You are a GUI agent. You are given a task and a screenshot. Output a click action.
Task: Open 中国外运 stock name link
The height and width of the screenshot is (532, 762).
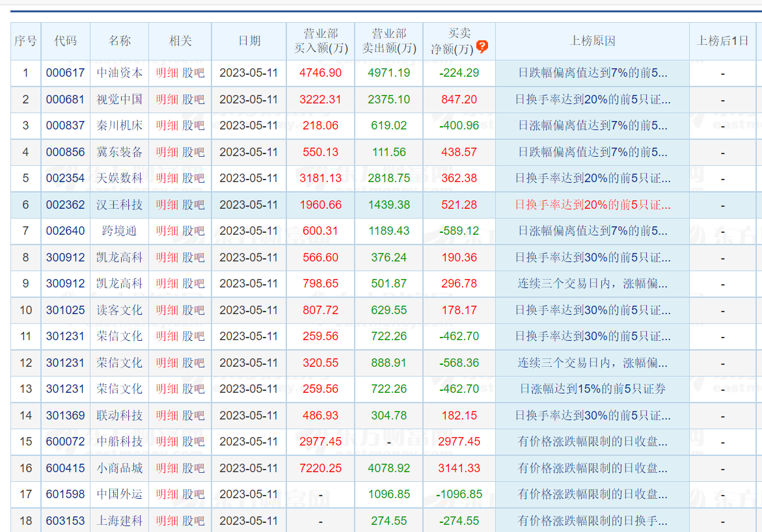click(x=120, y=494)
